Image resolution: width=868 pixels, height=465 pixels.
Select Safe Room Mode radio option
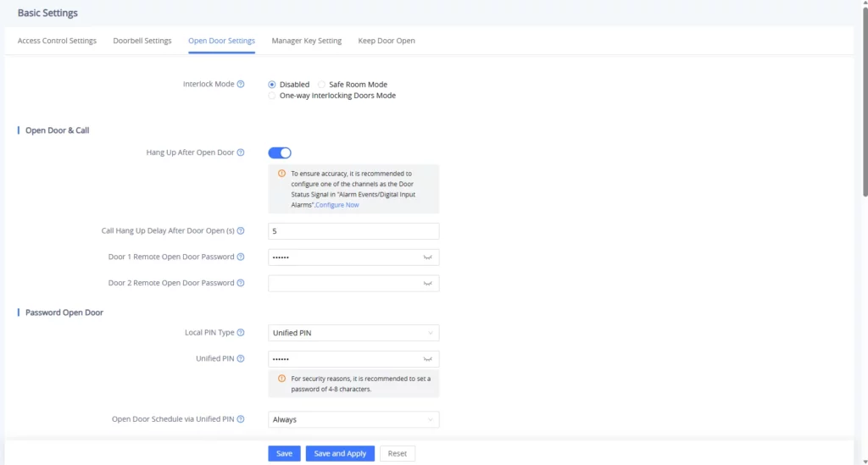click(321, 85)
